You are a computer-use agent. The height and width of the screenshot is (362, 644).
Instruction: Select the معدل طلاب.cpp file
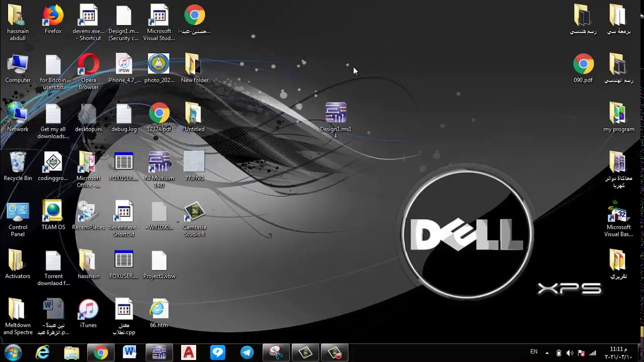tap(124, 318)
